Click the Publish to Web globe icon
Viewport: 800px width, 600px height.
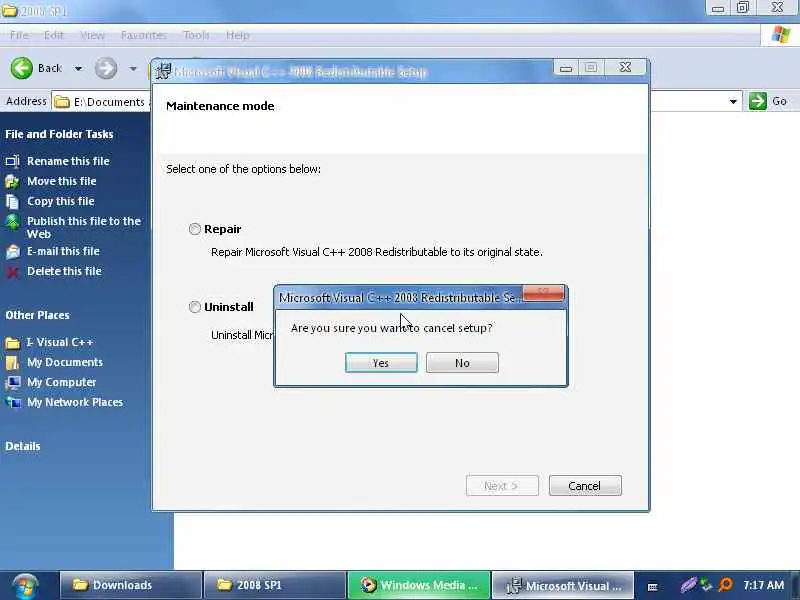click(x=13, y=222)
